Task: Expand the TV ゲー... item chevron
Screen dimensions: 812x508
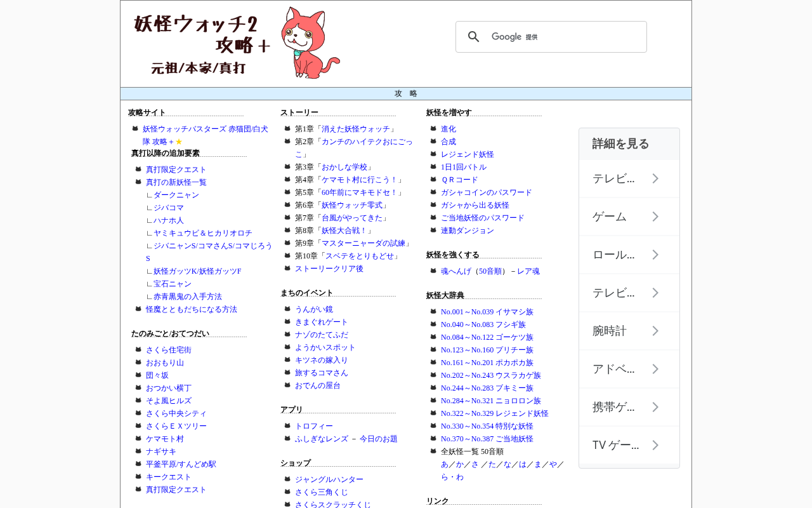Action: pyautogui.click(x=656, y=445)
